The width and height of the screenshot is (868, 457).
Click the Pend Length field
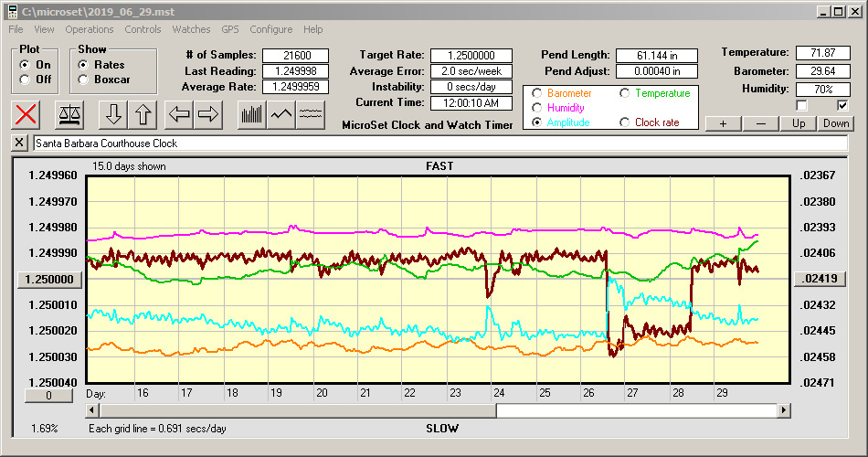(657, 56)
